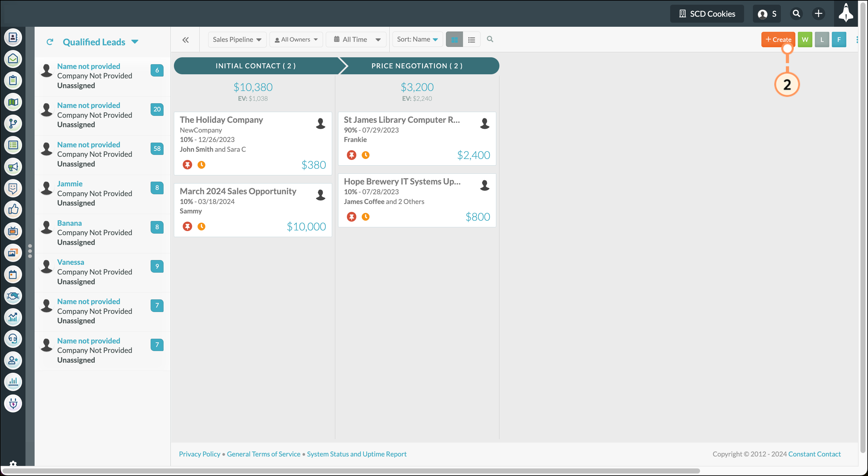This screenshot has height=476, width=868.
Task: Open the handshake deals sidebar icon
Action: coord(13,296)
